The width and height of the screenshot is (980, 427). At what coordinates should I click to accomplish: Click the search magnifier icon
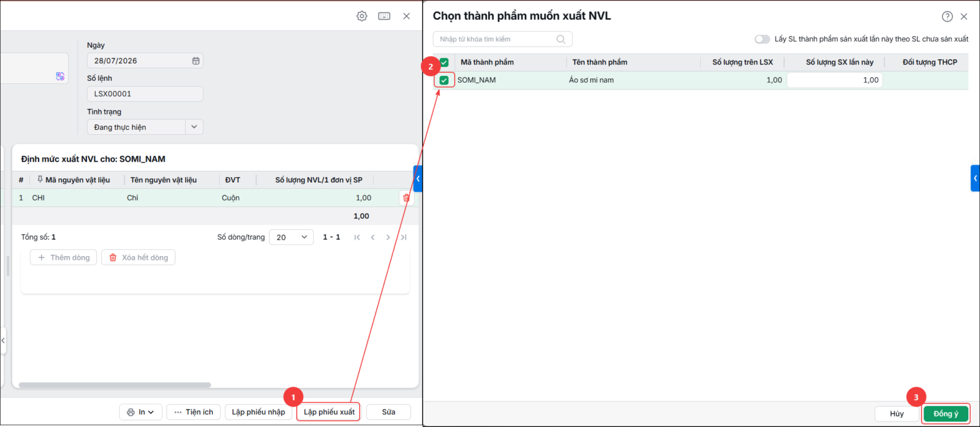click(560, 39)
